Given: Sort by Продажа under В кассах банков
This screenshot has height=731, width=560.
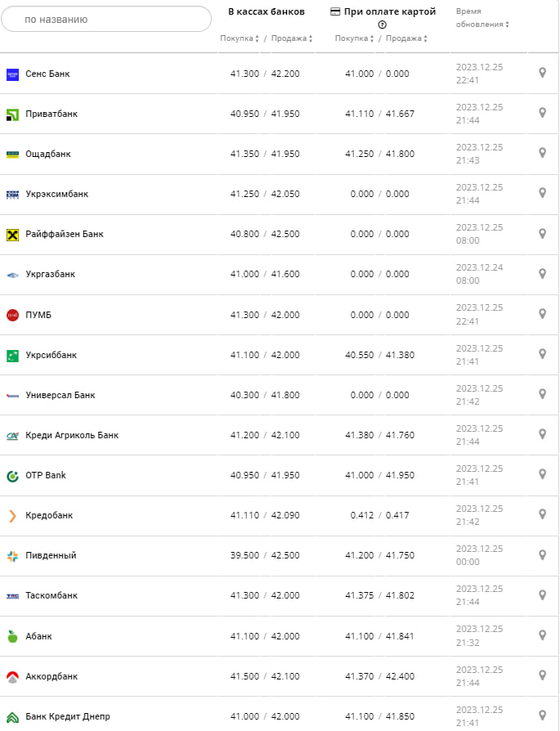Looking at the screenshot, I should pos(292,38).
